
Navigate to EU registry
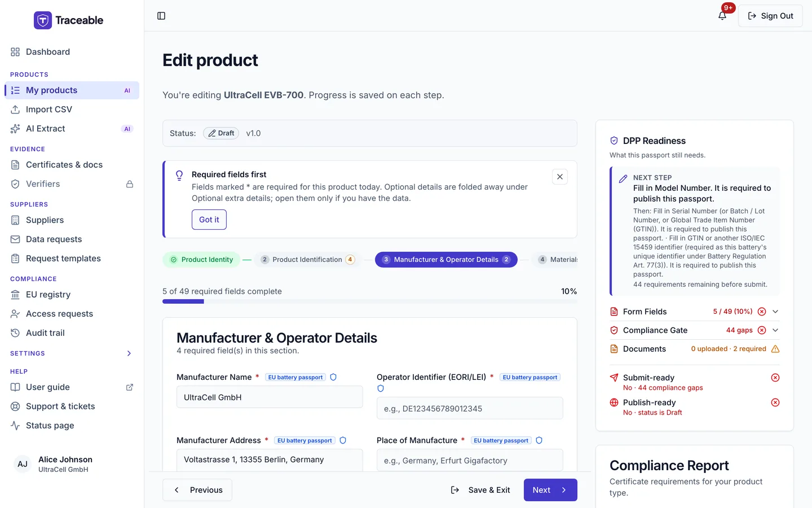[x=72, y=295]
